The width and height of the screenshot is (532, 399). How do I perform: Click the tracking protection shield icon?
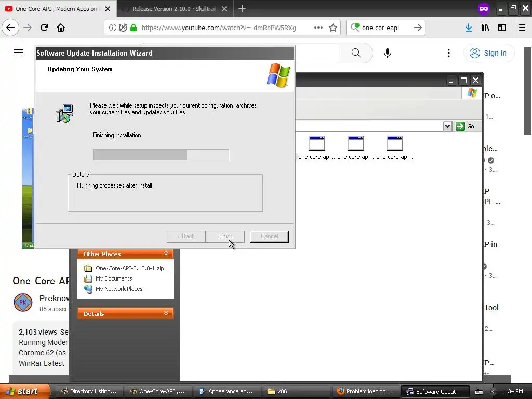[x=123, y=28]
